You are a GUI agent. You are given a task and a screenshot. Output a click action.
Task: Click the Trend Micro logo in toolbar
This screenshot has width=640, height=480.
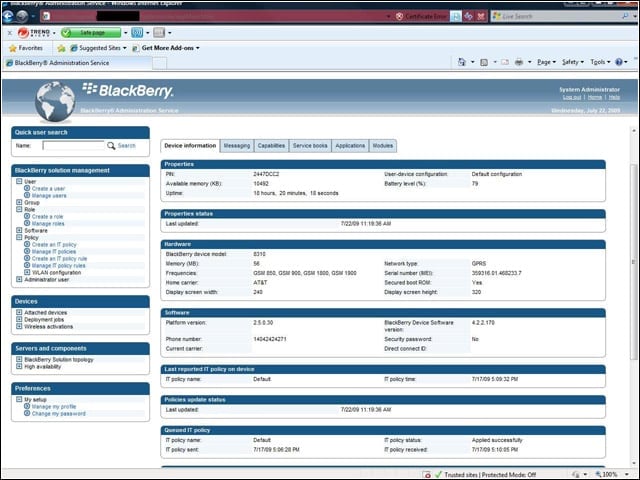point(34,33)
